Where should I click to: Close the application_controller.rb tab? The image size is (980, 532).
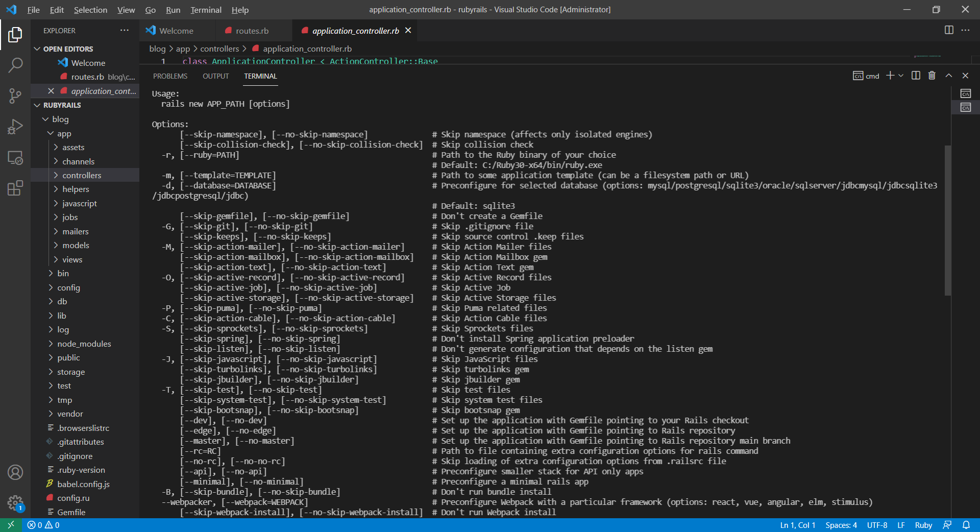[x=408, y=31]
